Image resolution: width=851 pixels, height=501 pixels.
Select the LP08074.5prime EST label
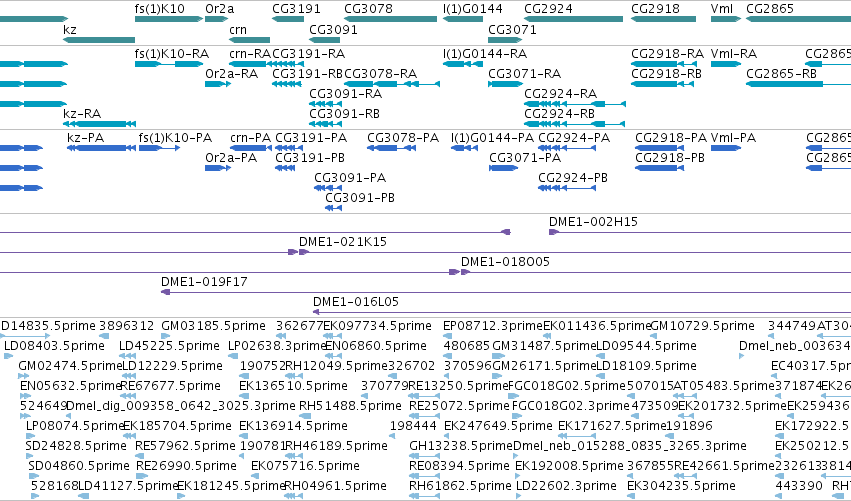click(x=75, y=426)
